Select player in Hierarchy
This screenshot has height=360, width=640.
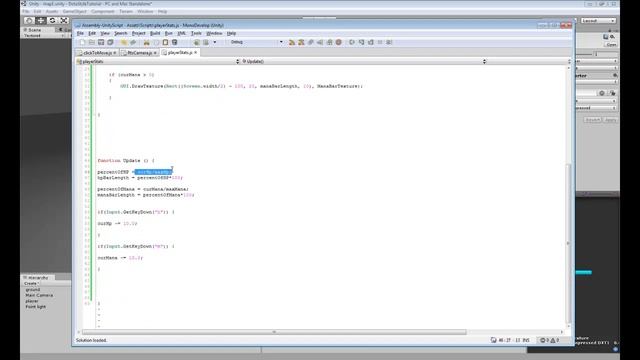pyautogui.click(x=32, y=301)
